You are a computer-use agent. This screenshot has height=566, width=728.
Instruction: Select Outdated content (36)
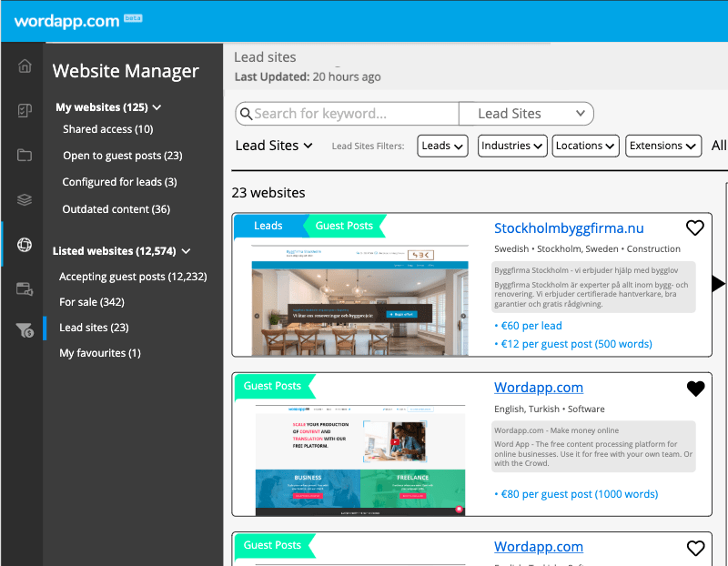point(116,209)
